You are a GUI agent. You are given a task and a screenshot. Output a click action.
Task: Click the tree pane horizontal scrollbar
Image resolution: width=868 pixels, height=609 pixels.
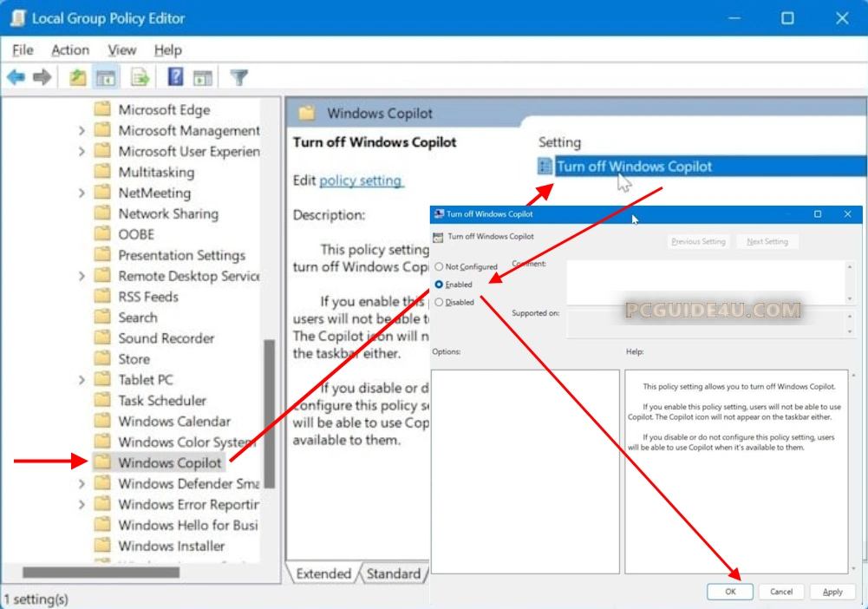(101, 573)
